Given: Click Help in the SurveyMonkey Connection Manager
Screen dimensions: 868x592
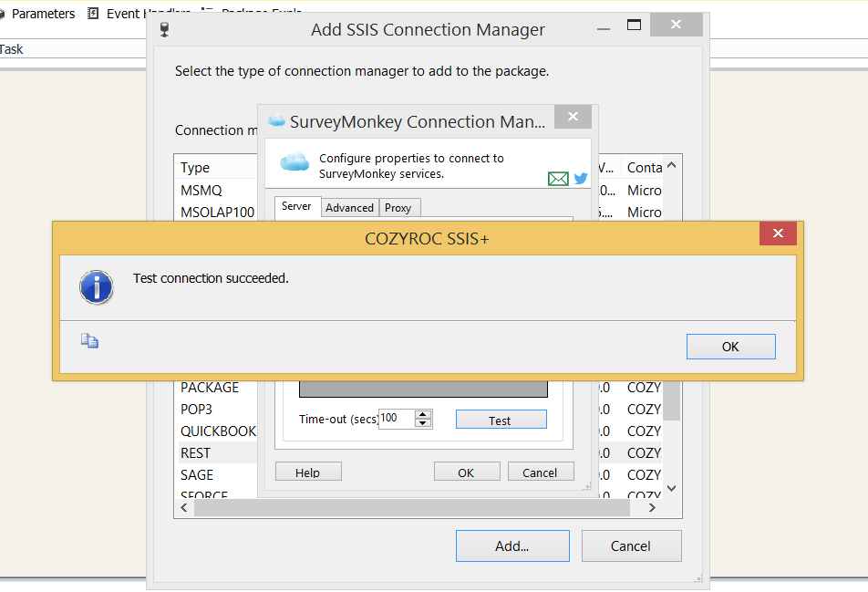Looking at the screenshot, I should [x=308, y=472].
